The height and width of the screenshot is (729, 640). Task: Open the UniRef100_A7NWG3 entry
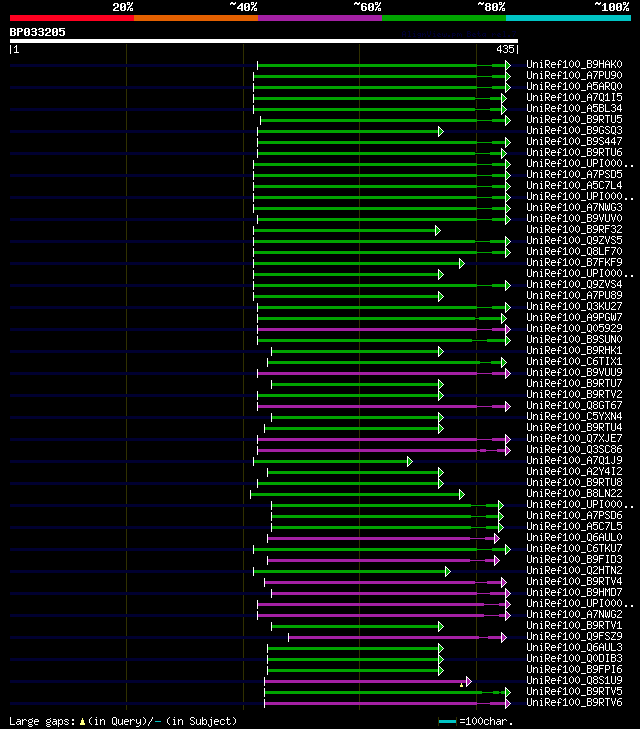(574, 207)
